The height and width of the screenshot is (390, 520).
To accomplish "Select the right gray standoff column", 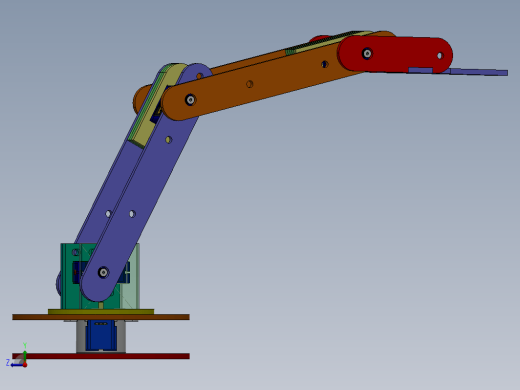I will 121,336.
